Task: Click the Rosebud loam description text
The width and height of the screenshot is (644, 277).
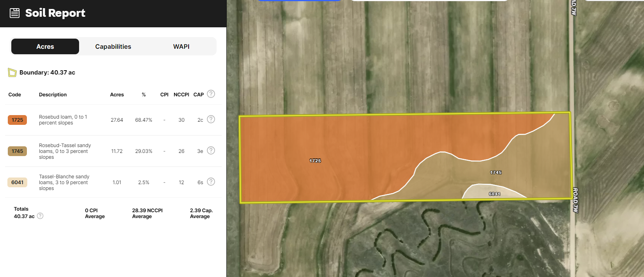Action: coord(63,120)
